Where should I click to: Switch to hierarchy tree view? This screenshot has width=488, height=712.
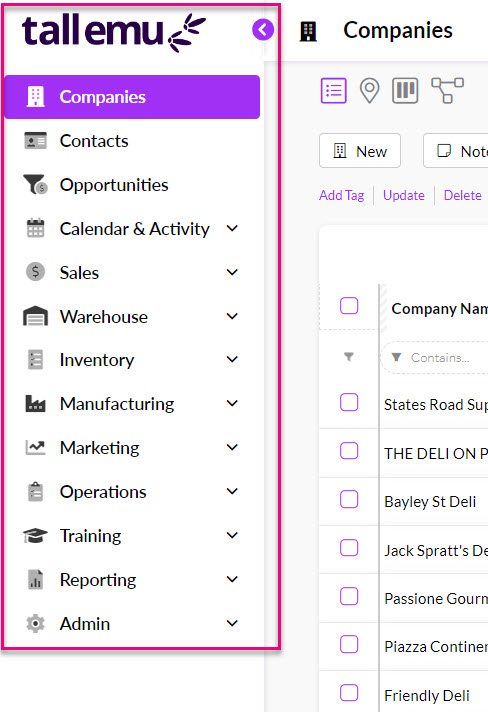point(448,90)
